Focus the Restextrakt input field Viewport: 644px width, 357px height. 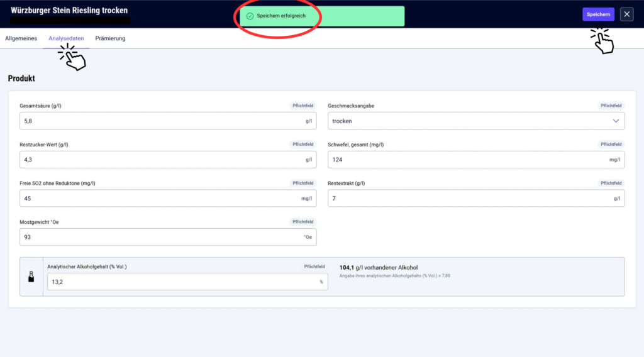476,199
